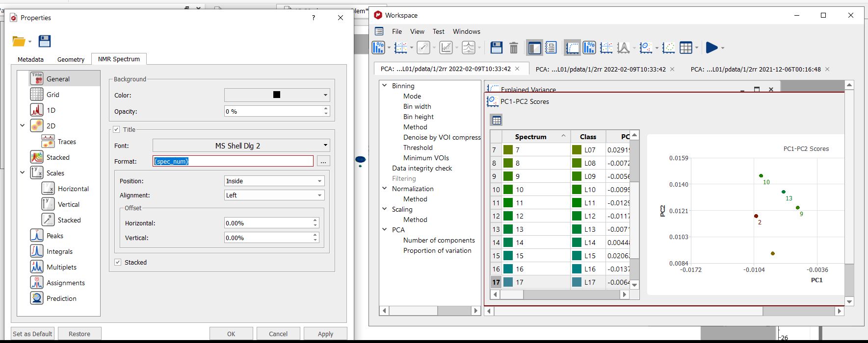Sort by the Spectrum column header
The width and height of the screenshot is (868, 343).
(x=530, y=136)
